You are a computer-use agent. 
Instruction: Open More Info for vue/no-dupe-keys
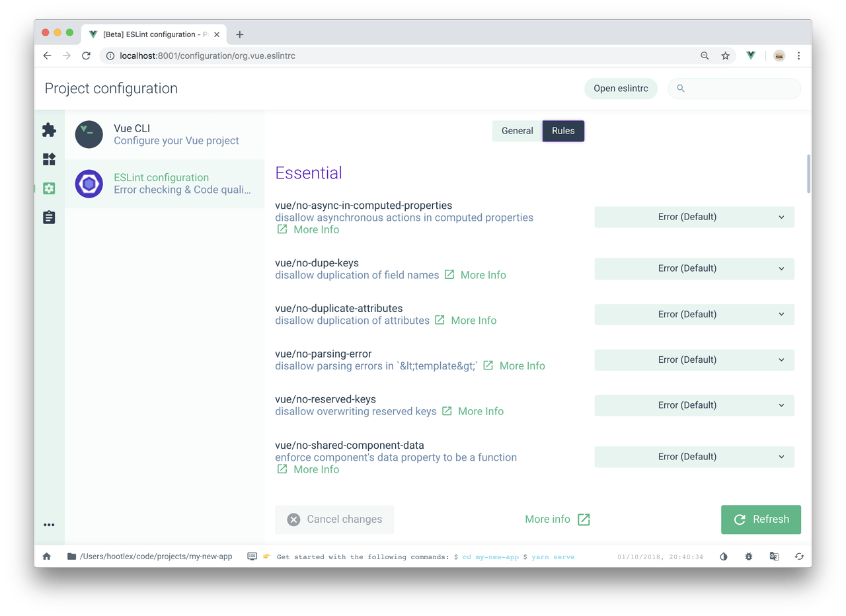point(475,275)
